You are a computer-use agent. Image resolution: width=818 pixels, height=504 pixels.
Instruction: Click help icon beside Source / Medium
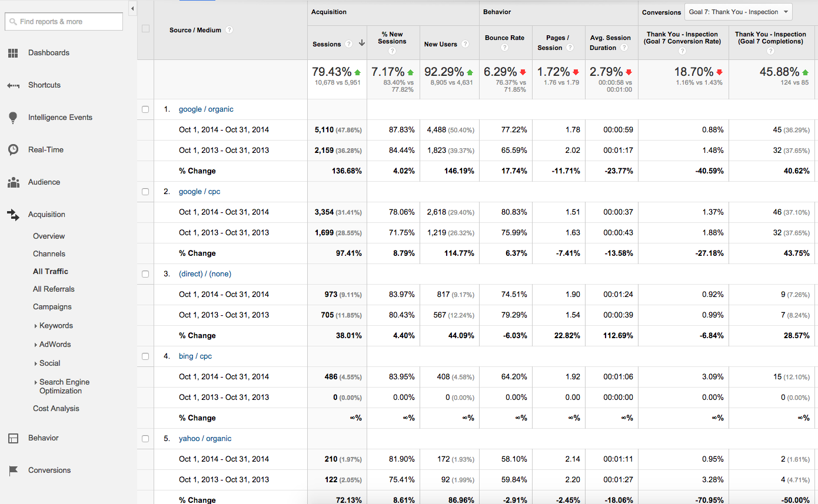(x=229, y=30)
